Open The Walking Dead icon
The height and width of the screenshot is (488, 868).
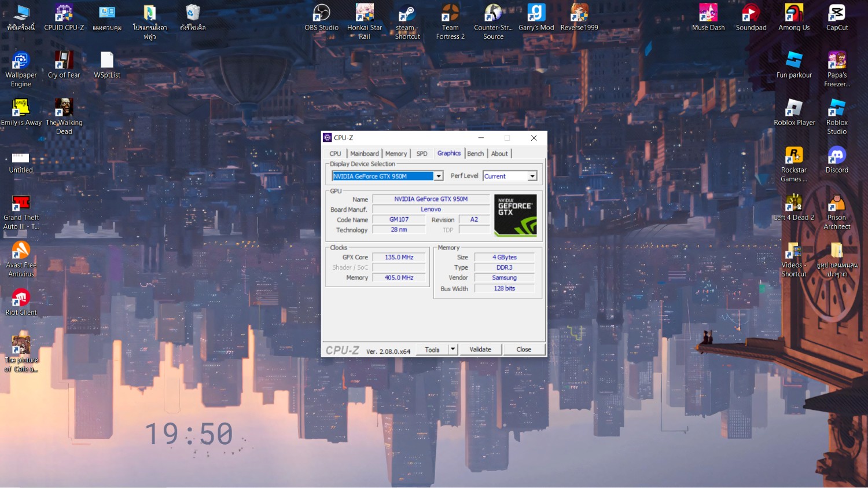coord(64,116)
